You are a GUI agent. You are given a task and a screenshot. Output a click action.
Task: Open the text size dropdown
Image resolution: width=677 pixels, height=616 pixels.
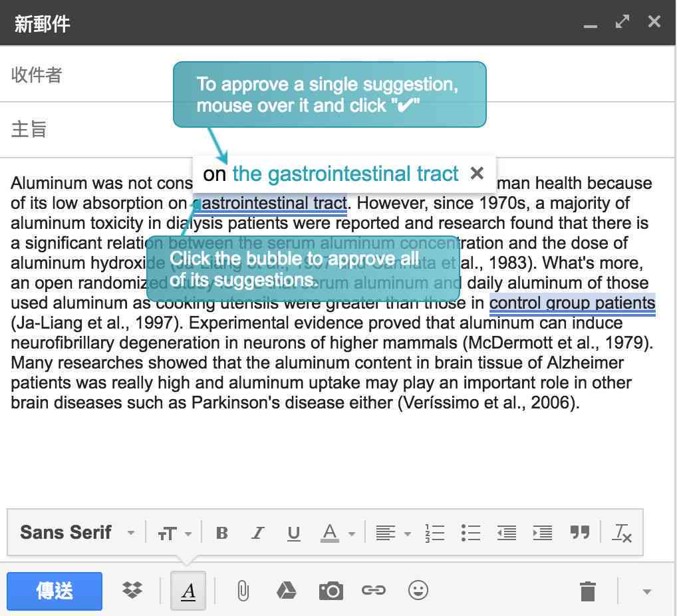click(x=174, y=534)
